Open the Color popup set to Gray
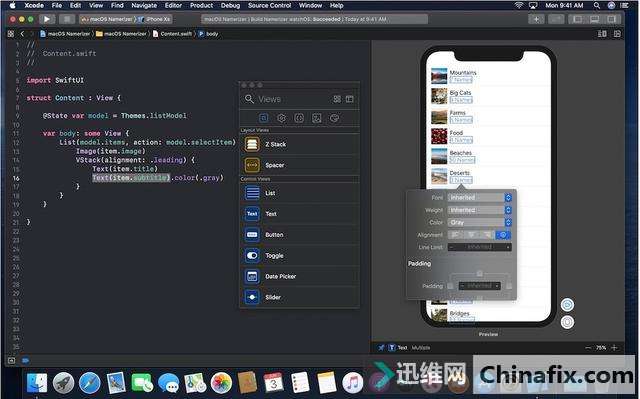Screen dimensions: 640x399 click(x=480, y=222)
